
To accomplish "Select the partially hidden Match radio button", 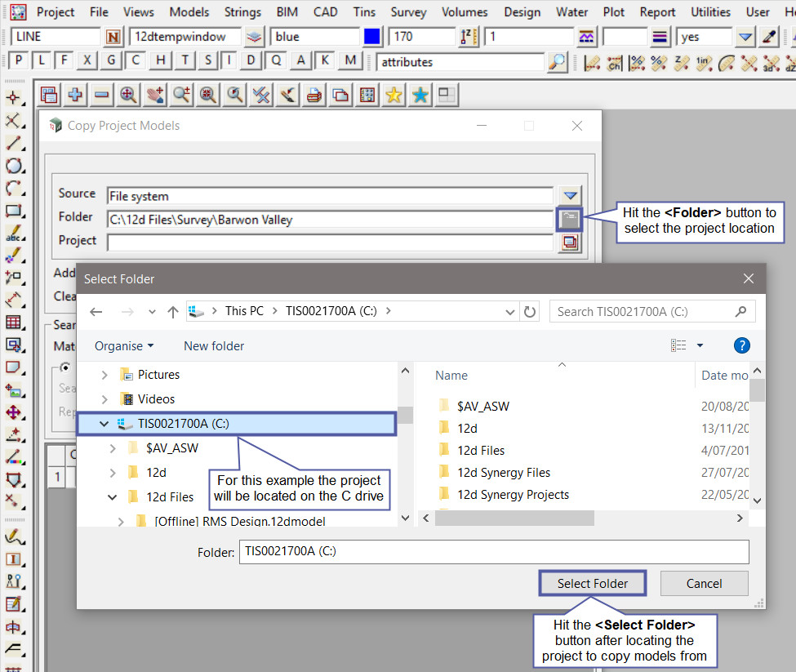I will 64,368.
